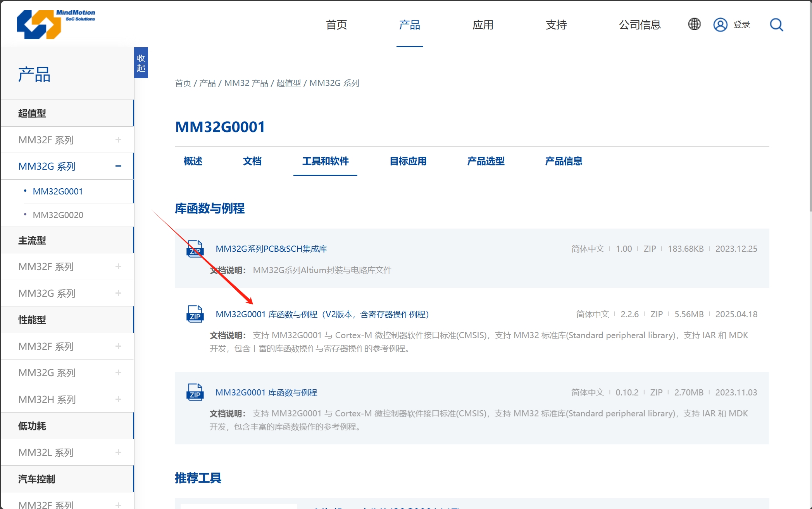Collapse the sidebar with 收起 button
The width and height of the screenshot is (812, 509).
coord(141,63)
